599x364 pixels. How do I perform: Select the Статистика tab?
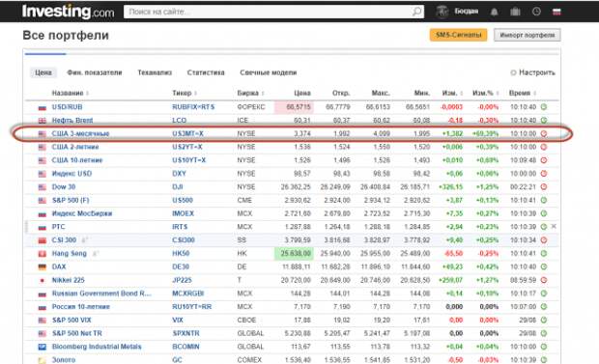(206, 72)
